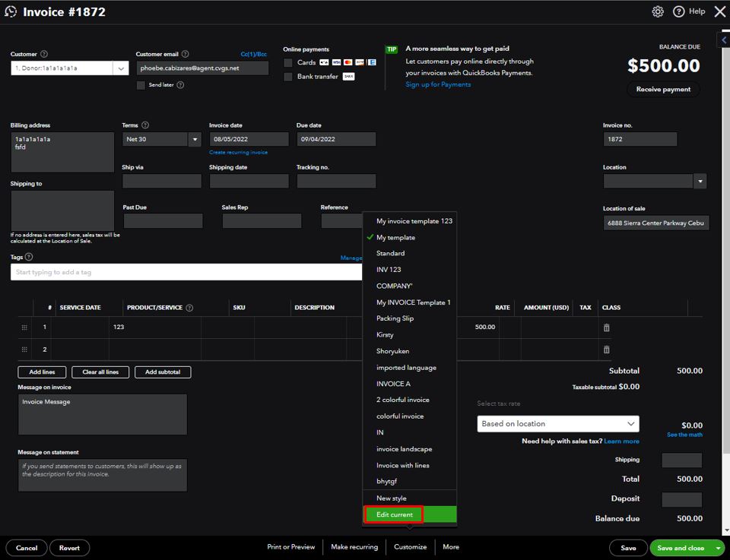
Task: Expand the Based on location tax dropdown
Action: pos(630,424)
